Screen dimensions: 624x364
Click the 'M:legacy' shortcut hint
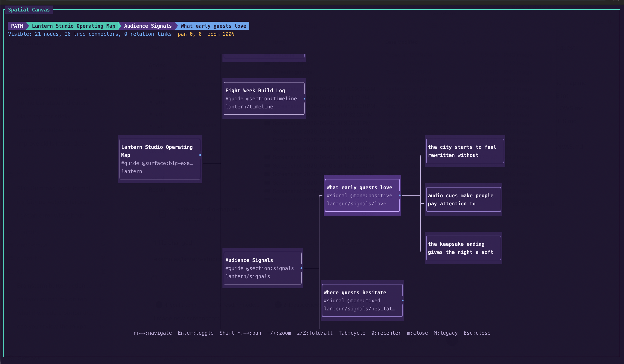[446, 333]
